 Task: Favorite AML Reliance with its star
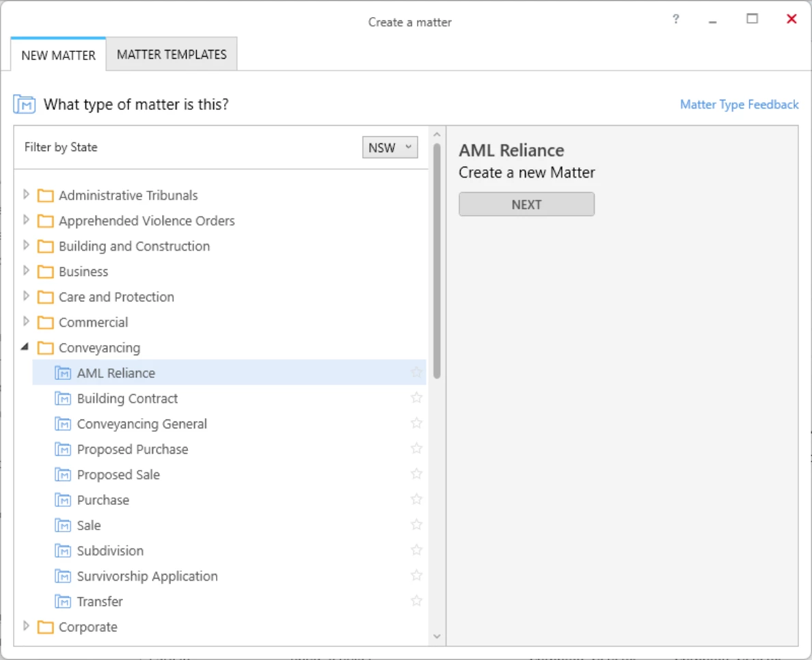coord(416,372)
